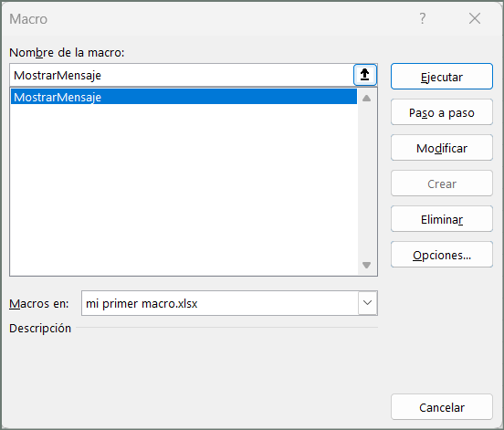The height and width of the screenshot is (430, 504).
Task: Expand the Macros en dropdown arrow
Action: pos(367,303)
